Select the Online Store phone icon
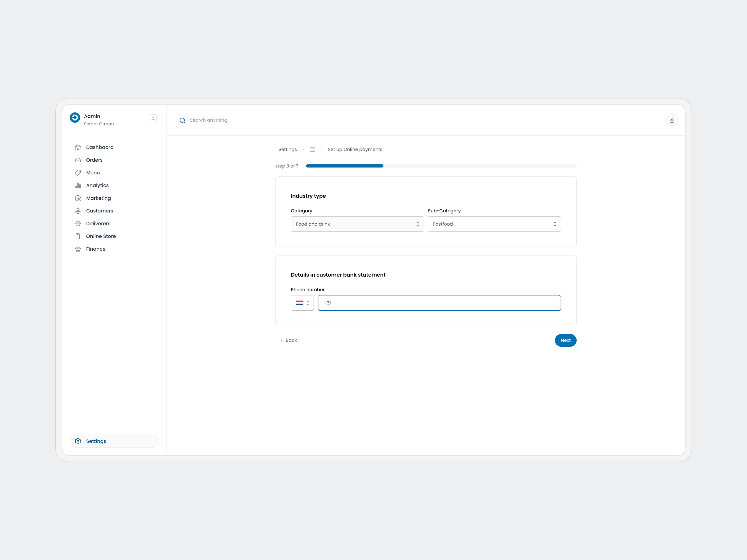The height and width of the screenshot is (560, 747). tap(78, 236)
